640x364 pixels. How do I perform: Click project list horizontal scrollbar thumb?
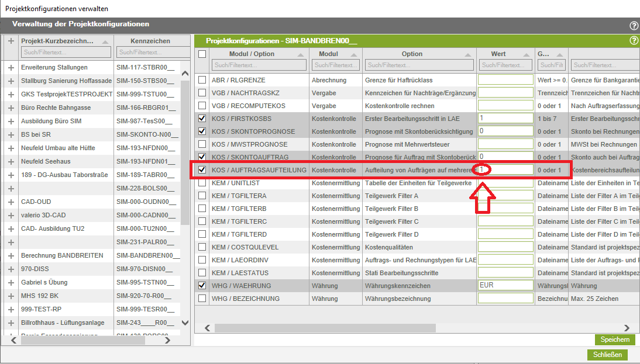click(x=83, y=341)
